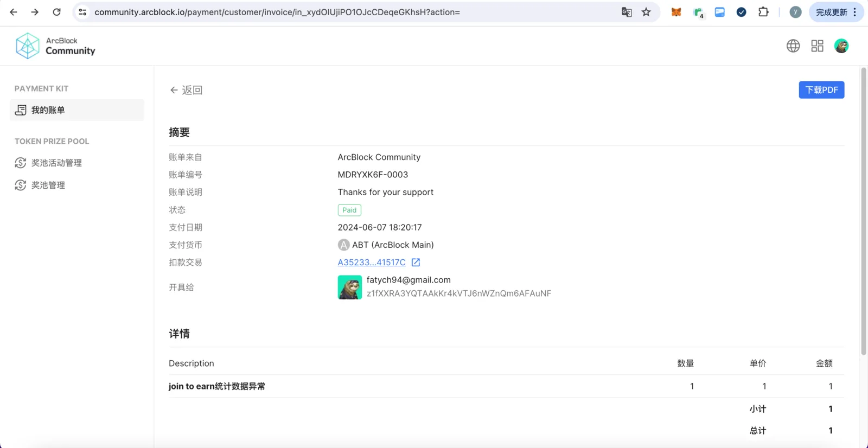This screenshot has height=448, width=868.
Task: Click the 单价 column header
Action: tap(758, 363)
